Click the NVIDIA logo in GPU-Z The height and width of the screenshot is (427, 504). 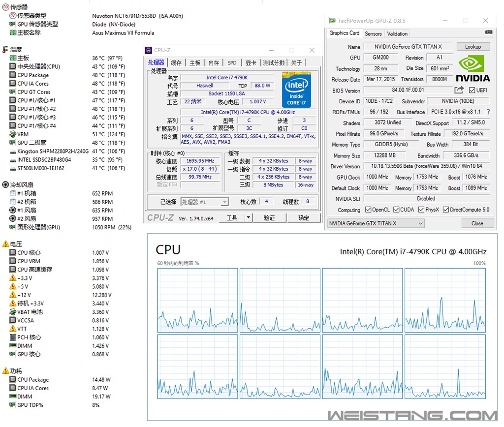pos(473,69)
